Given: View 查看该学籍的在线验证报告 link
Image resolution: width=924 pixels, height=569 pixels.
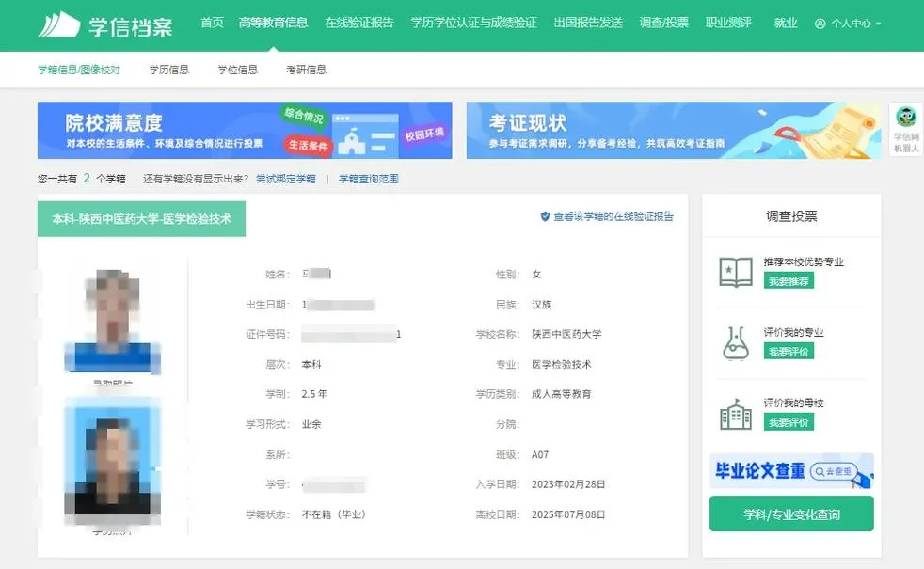Looking at the screenshot, I should pyautogui.click(x=613, y=216).
